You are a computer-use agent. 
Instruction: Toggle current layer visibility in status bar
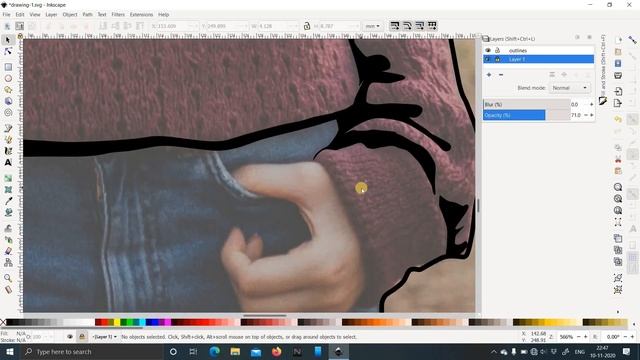(x=70, y=337)
